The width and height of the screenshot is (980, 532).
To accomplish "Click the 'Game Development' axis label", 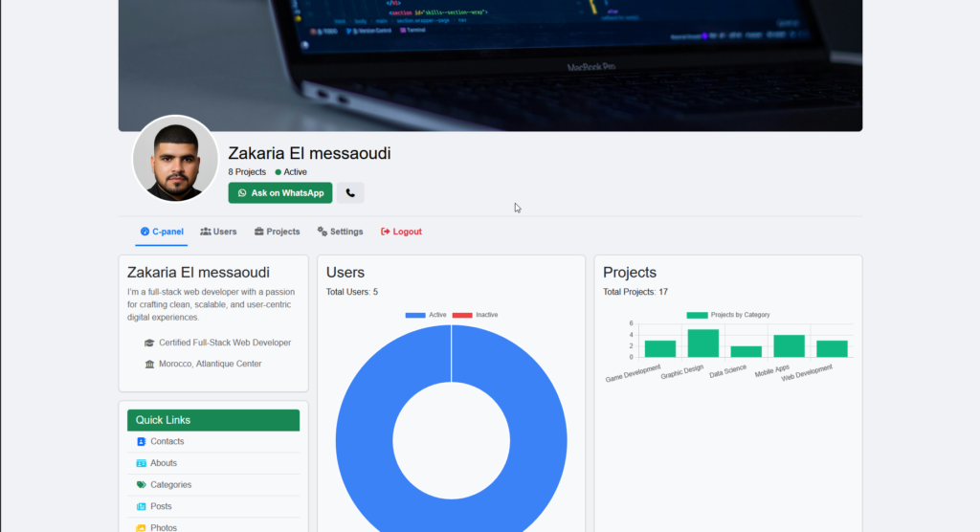I will tap(633, 373).
